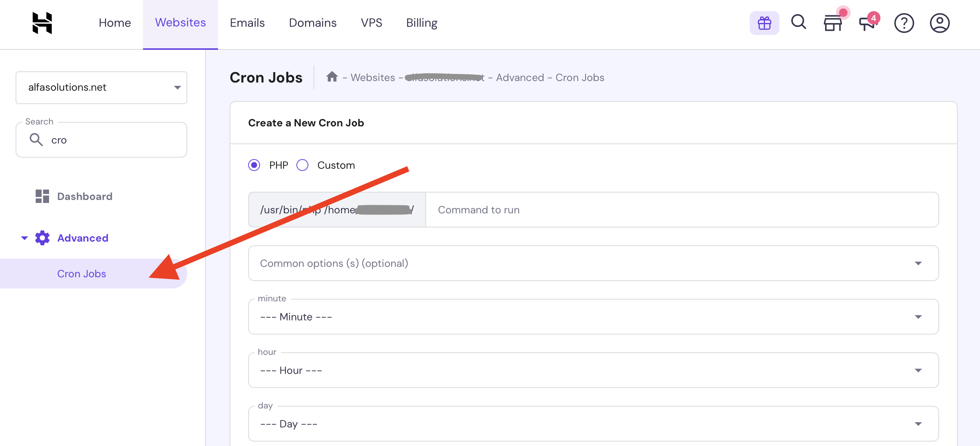Click Advanced breadcrumb link
This screenshot has height=446, width=980.
click(x=520, y=78)
